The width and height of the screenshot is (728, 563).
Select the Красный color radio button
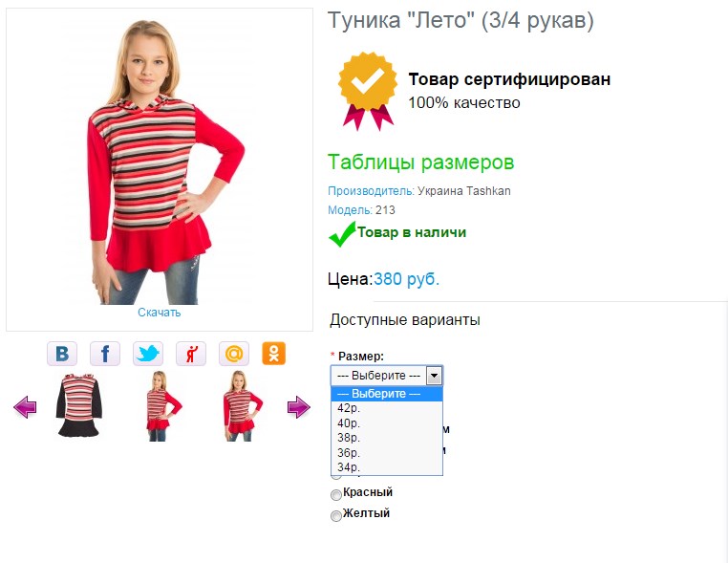pyautogui.click(x=336, y=495)
